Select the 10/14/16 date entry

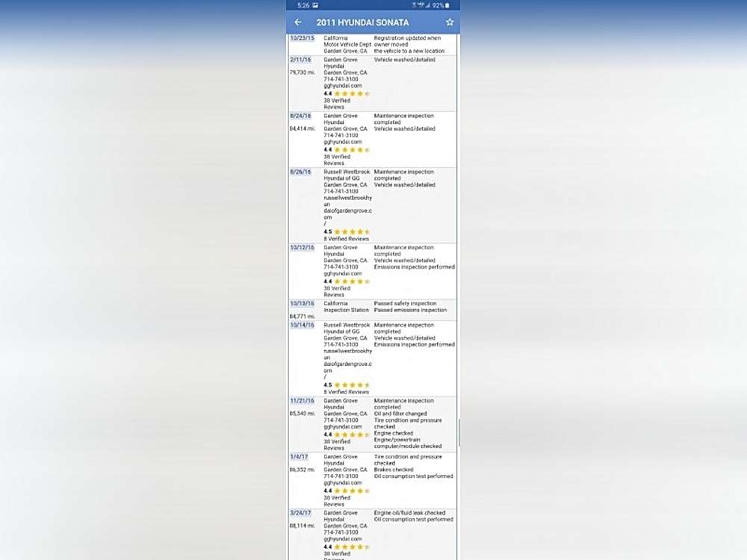302,326
